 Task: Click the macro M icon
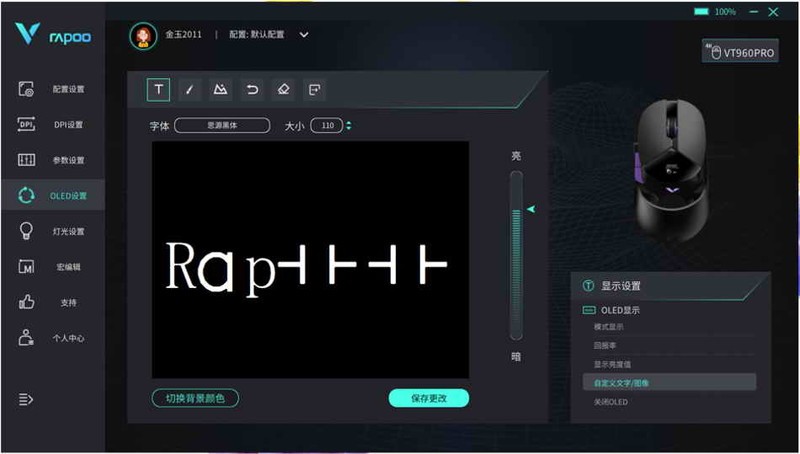coord(26,267)
